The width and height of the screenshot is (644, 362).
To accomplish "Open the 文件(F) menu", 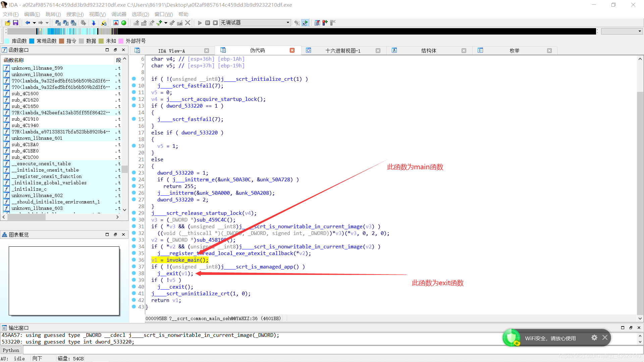I will 10,14.
